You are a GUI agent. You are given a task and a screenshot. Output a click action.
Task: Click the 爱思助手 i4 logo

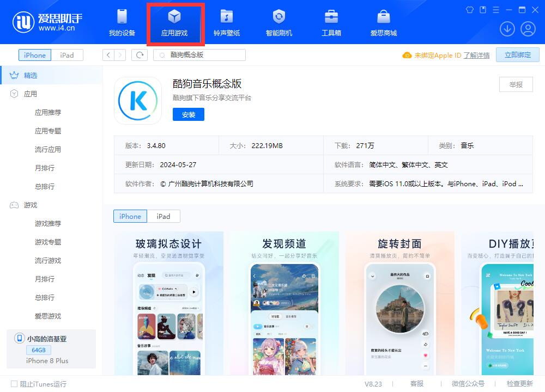click(47, 22)
